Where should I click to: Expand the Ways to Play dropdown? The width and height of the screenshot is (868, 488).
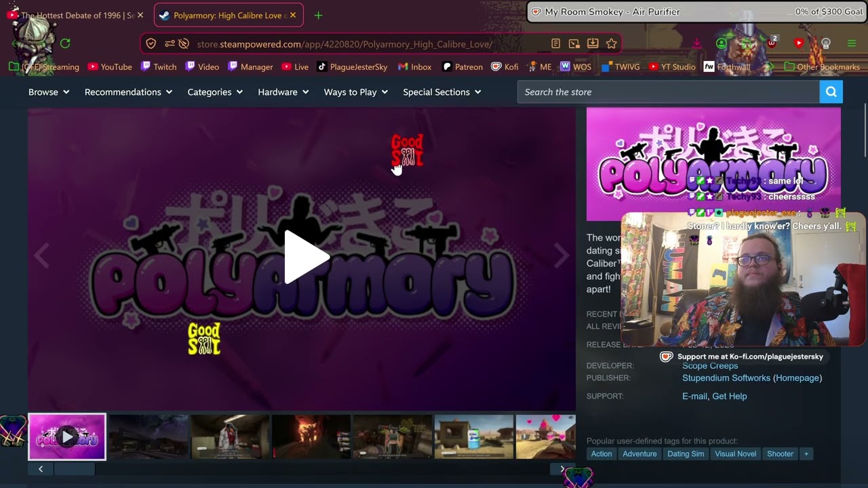(356, 92)
